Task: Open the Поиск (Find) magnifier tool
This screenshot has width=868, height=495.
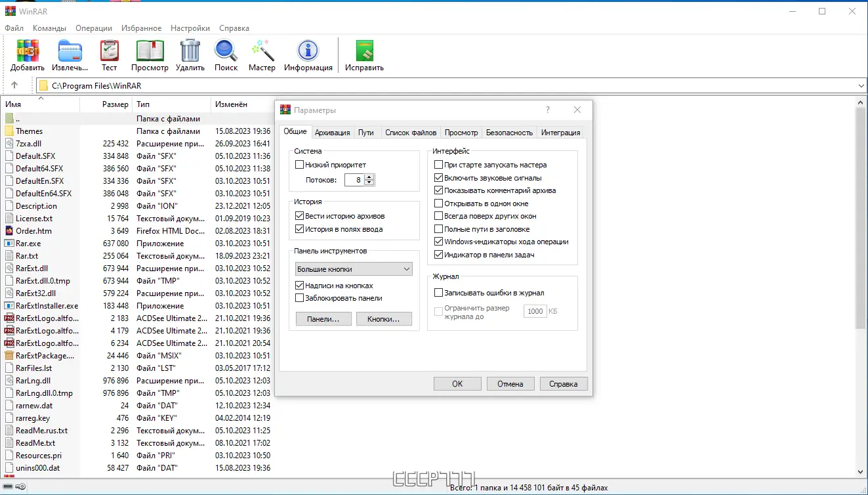Action: click(226, 51)
